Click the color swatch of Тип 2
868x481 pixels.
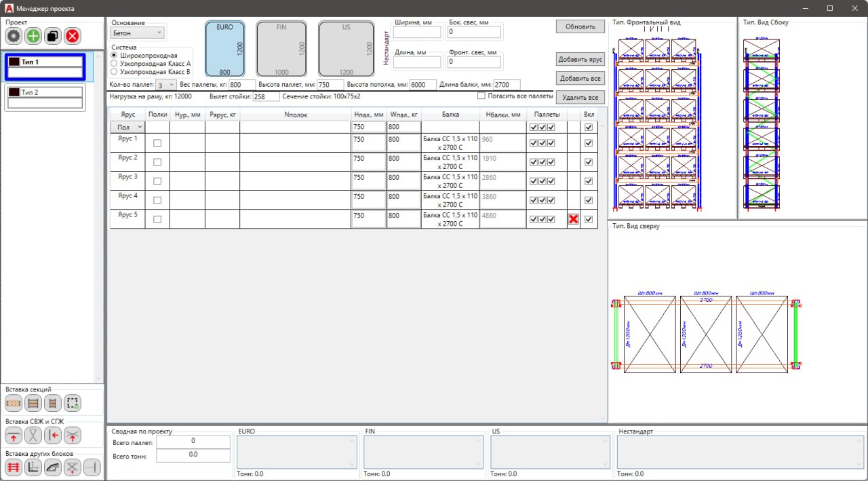[x=14, y=92]
